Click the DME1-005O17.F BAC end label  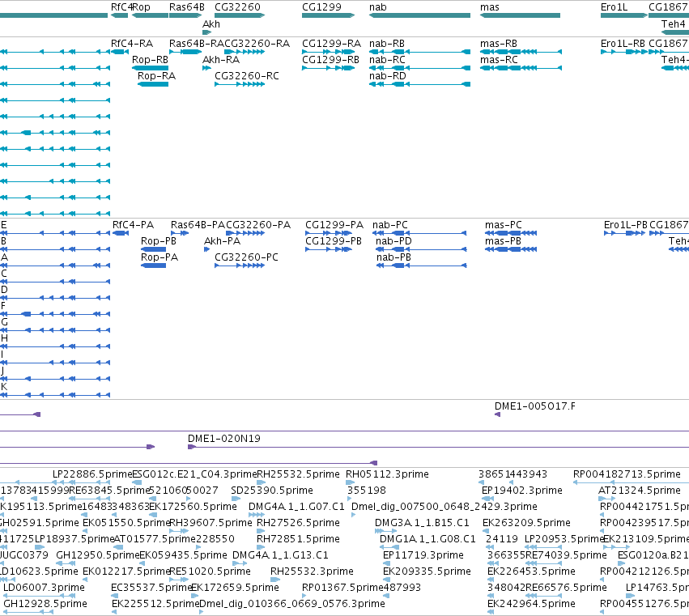[x=535, y=406]
